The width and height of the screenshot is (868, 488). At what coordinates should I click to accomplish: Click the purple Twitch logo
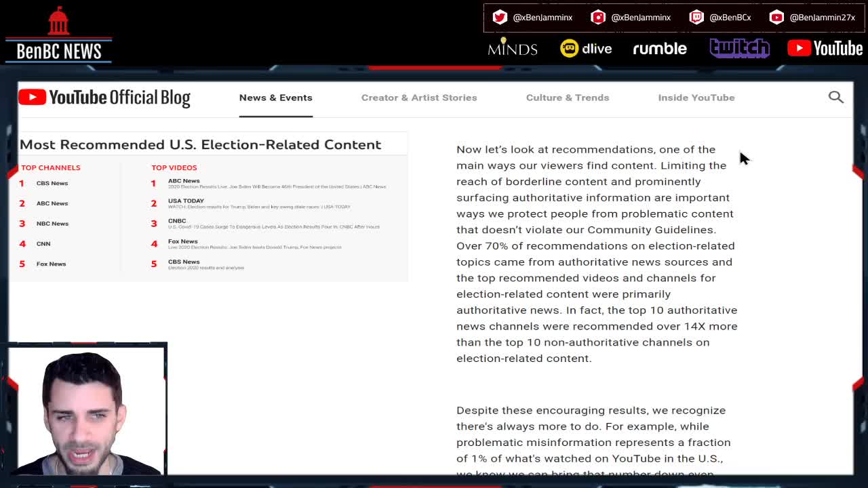pos(739,48)
